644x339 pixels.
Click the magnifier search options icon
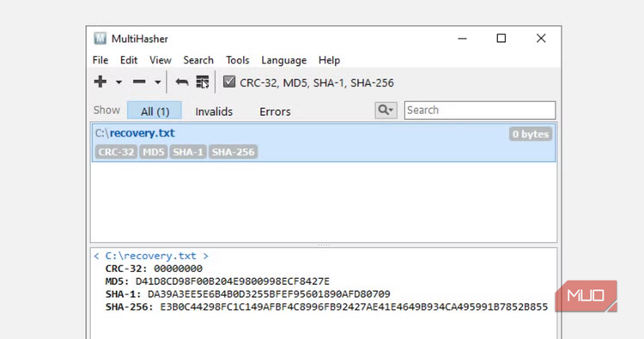(x=386, y=110)
